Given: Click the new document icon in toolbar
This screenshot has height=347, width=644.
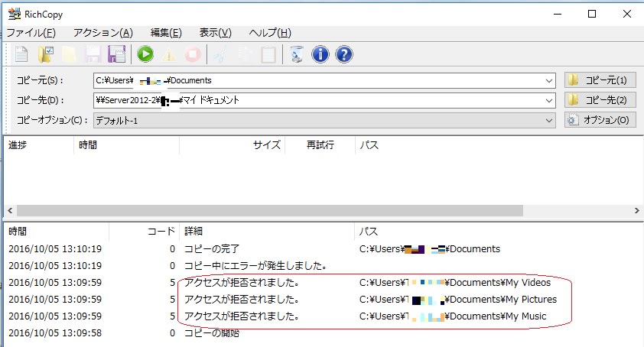Looking at the screenshot, I should (x=22, y=54).
